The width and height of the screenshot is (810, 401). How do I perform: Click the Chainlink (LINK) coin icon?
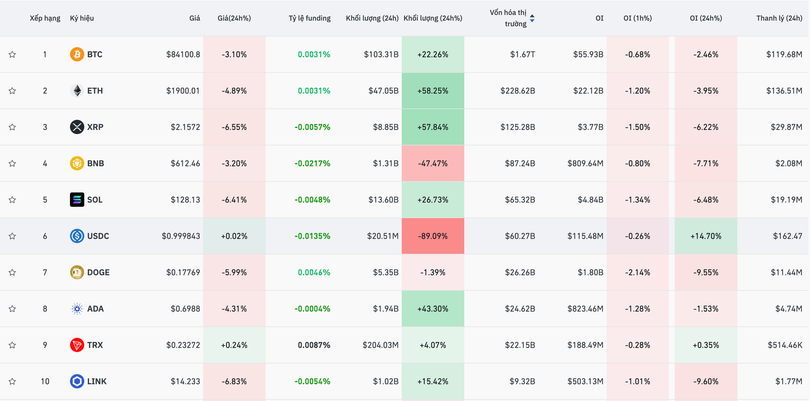click(77, 381)
